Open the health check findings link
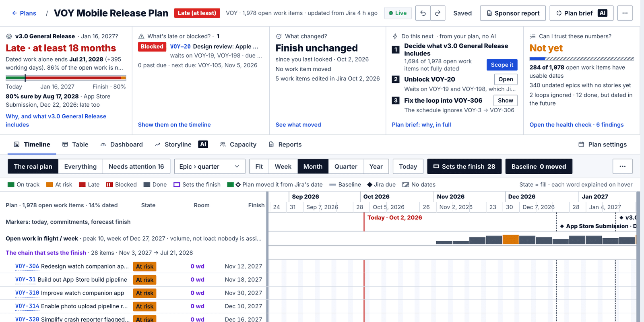Image resolution: width=644 pixels, height=322 pixels. pyautogui.click(x=576, y=125)
